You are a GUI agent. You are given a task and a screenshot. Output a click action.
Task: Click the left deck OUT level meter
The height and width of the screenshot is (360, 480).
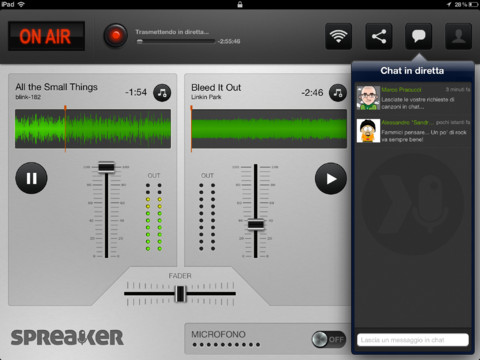[154, 217]
